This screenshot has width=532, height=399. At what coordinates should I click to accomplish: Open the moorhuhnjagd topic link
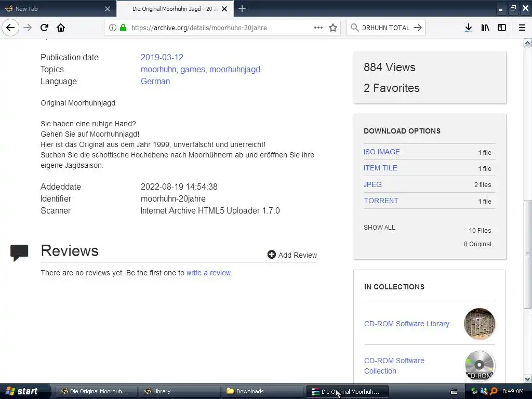tap(235, 69)
